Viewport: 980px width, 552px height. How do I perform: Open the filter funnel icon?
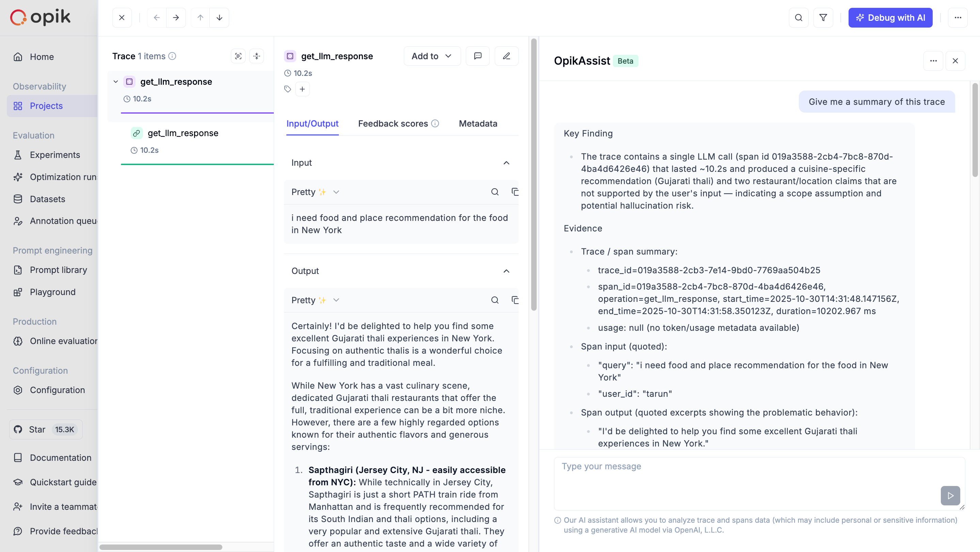tap(823, 17)
